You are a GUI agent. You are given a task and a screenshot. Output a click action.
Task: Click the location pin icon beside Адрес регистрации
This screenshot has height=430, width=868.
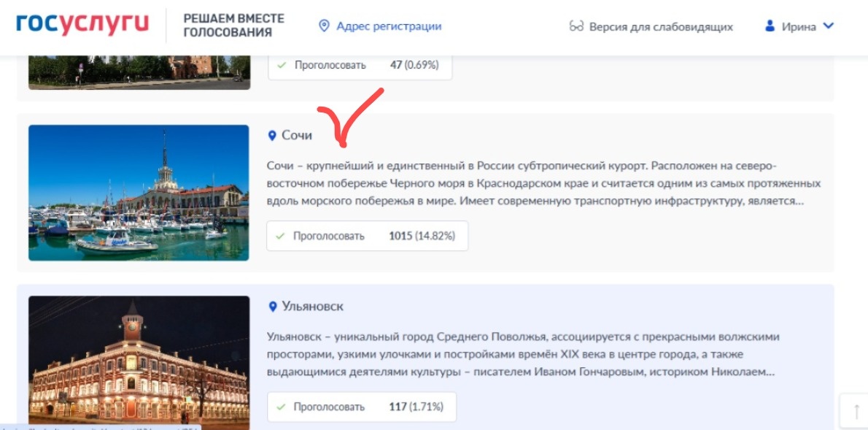325,26
